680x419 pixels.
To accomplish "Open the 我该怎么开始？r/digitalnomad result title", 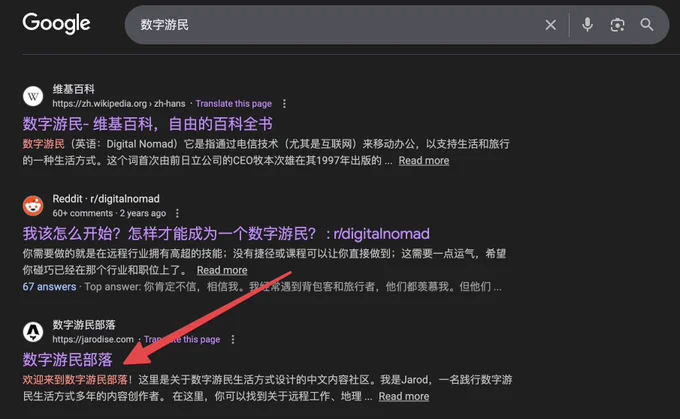I will pyautogui.click(x=226, y=234).
